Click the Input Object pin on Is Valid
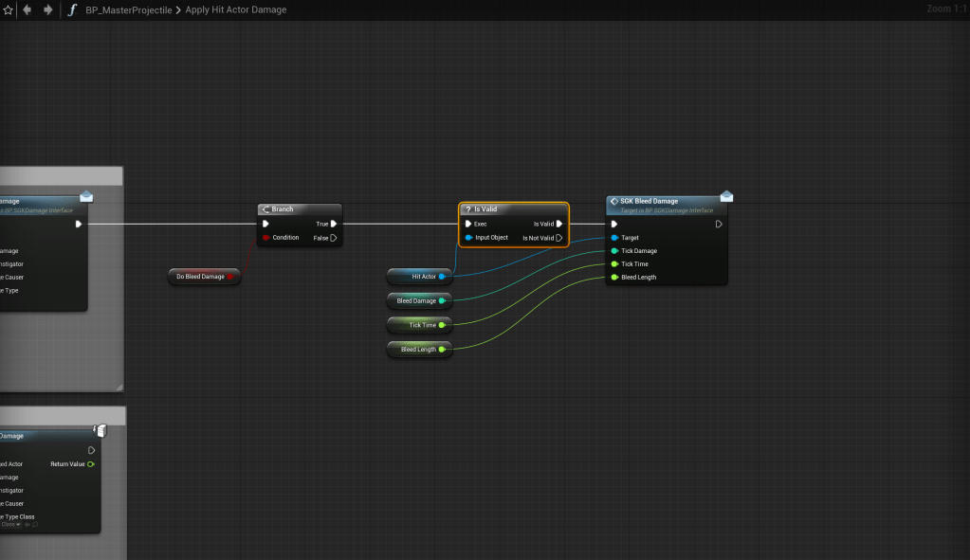970x560 pixels. coord(468,238)
